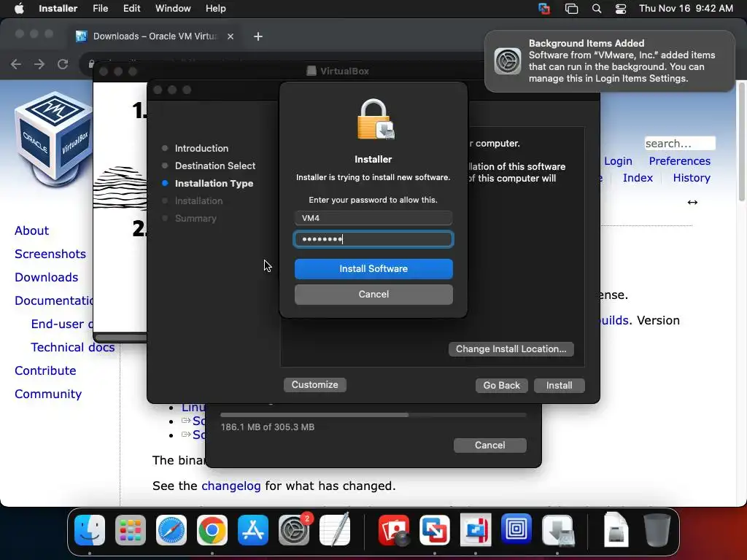Click the webpage search box

click(x=680, y=144)
